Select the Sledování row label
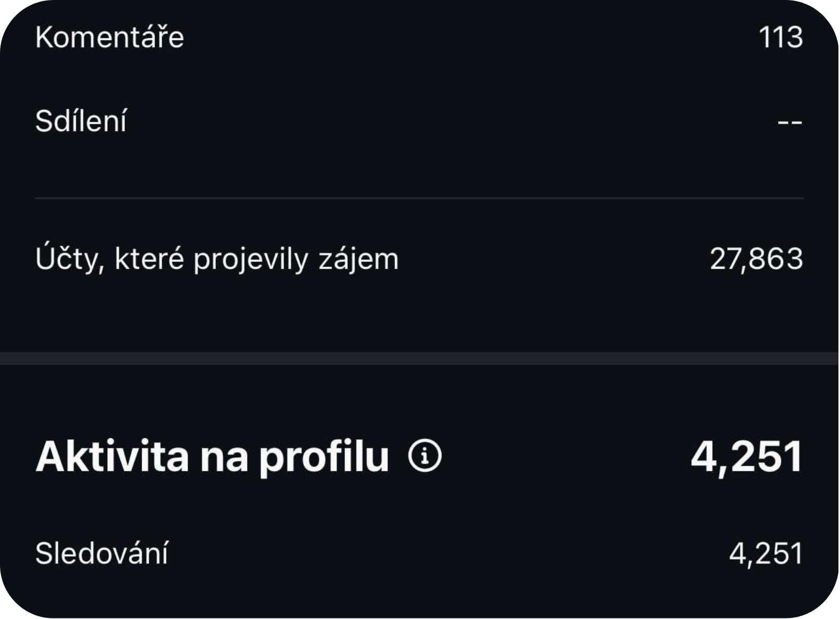This screenshot has width=840, height=619. click(102, 553)
